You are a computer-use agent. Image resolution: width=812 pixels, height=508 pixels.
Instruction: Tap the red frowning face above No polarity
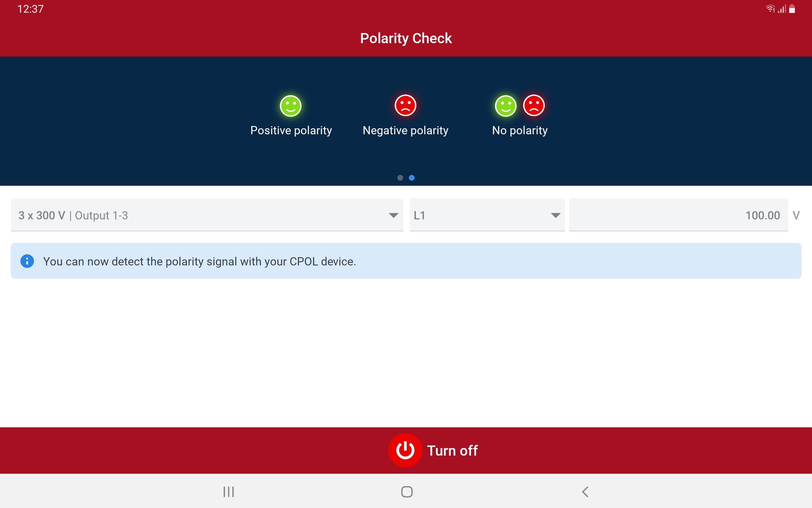tap(534, 105)
